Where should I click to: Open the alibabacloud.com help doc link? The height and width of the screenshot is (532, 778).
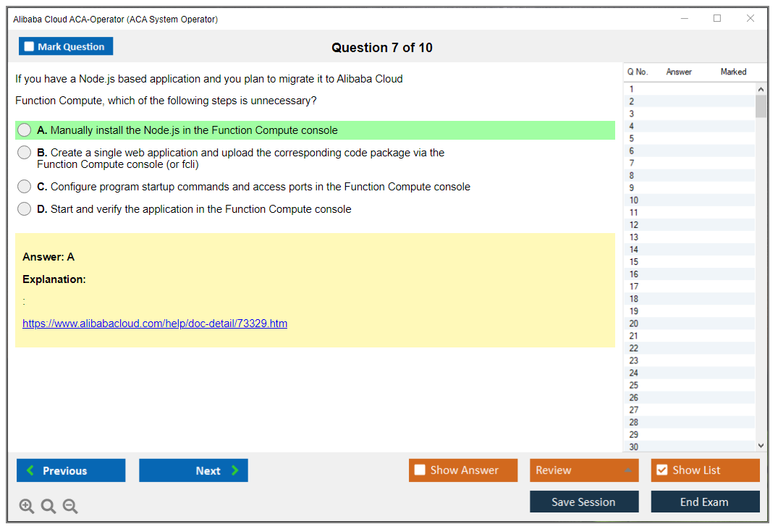[x=155, y=324]
